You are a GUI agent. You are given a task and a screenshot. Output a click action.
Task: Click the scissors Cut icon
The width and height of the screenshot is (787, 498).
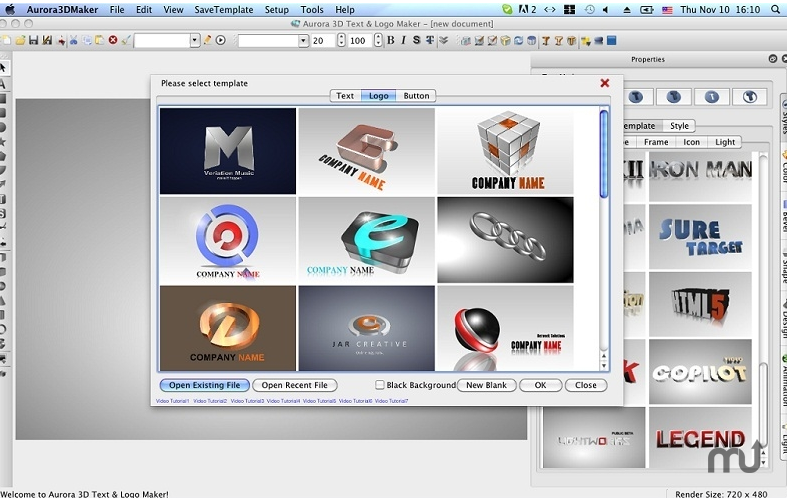[x=73, y=41]
